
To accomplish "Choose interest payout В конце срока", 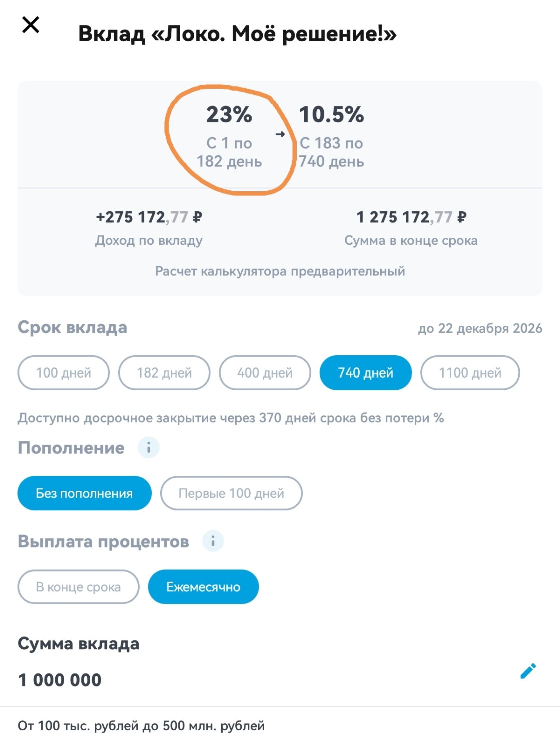I will (78, 587).
